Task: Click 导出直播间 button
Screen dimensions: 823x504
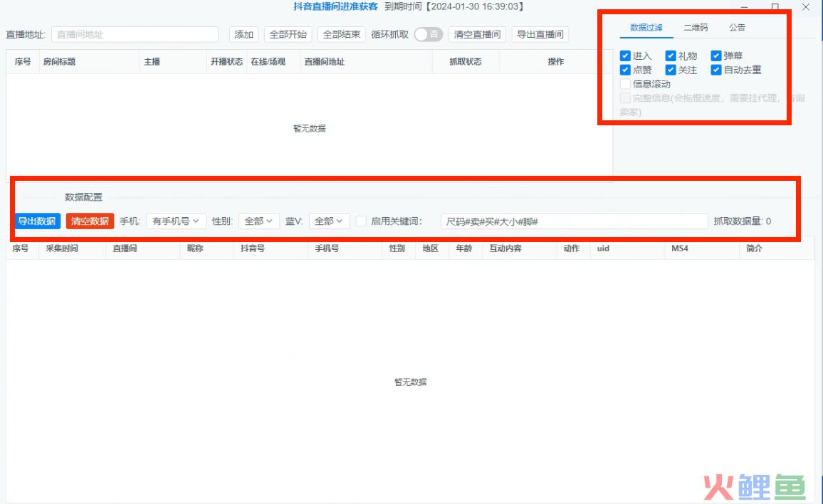Action: point(540,35)
